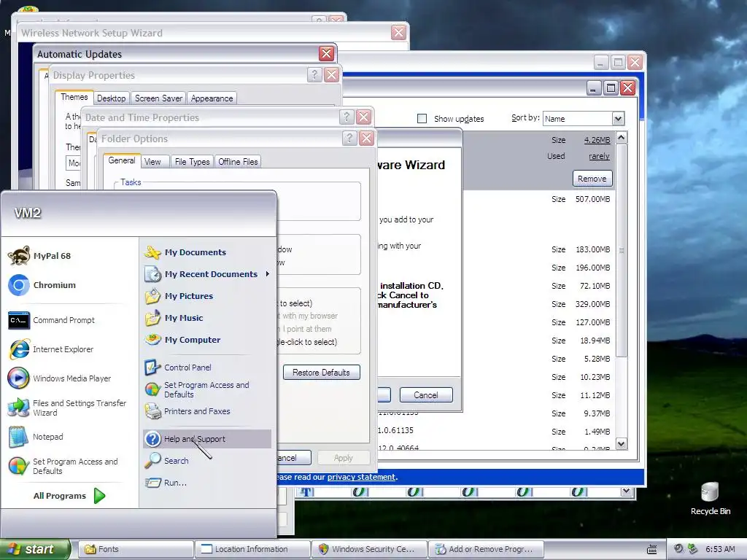
Task: Expand My Recent Documents submenu
Action: [x=206, y=274]
